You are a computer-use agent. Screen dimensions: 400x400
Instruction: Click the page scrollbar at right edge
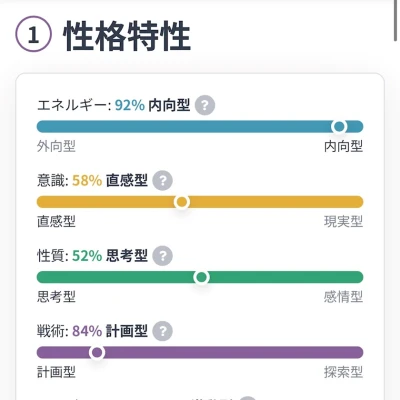395,20
